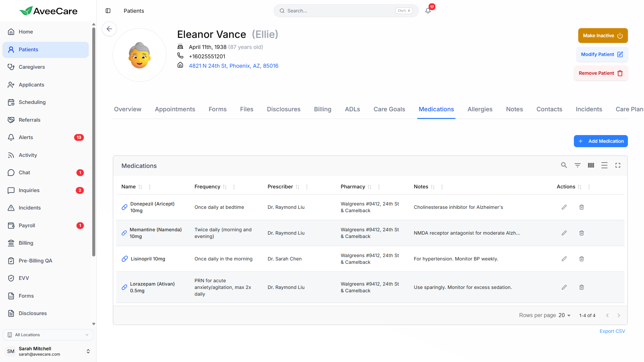Image resolution: width=644 pixels, height=362 pixels.
Task: Click the Add Medication button
Action: click(x=600, y=141)
